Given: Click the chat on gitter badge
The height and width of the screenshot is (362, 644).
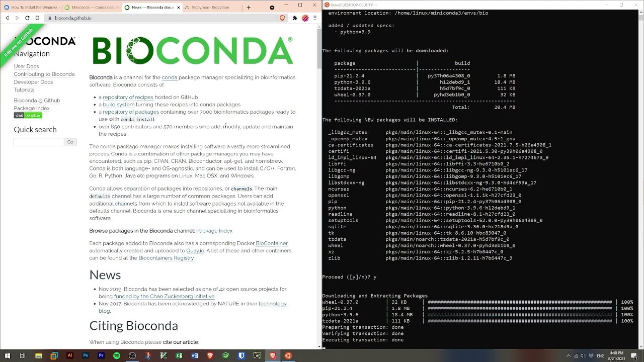Looking at the screenshot, I should [x=28, y=116].
